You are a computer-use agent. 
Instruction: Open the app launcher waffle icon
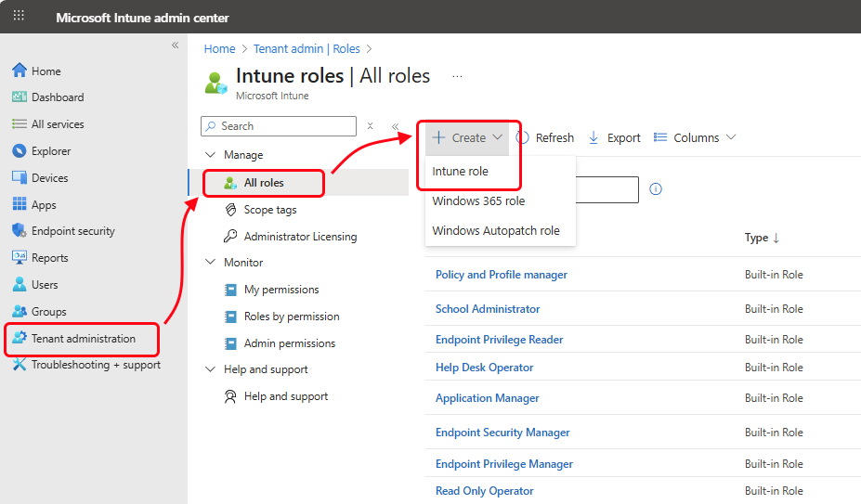(x=19, y=17)
